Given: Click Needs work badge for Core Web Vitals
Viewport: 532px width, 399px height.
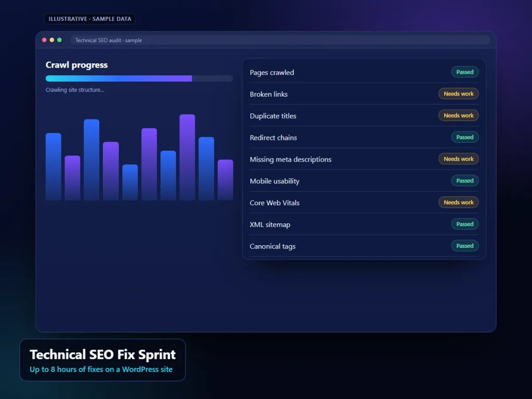Looking at the screenshot, I should tap(459, 202).
